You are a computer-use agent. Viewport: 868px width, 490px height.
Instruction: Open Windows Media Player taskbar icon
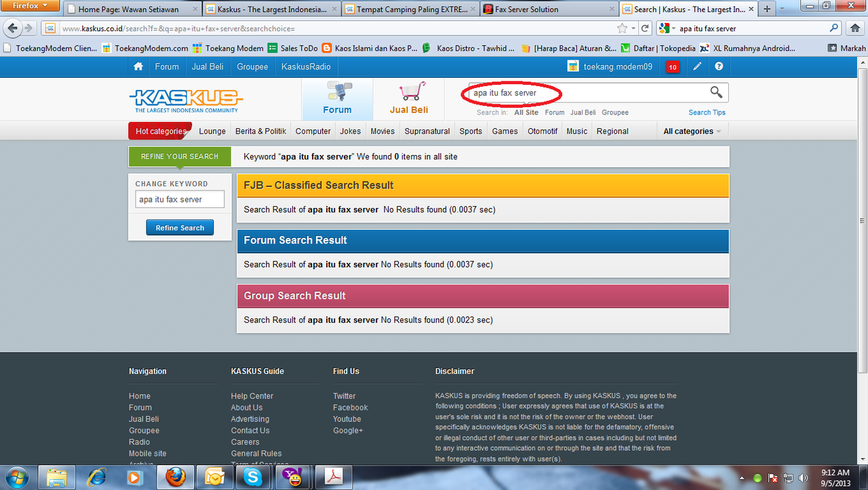[x=135, y=477]
